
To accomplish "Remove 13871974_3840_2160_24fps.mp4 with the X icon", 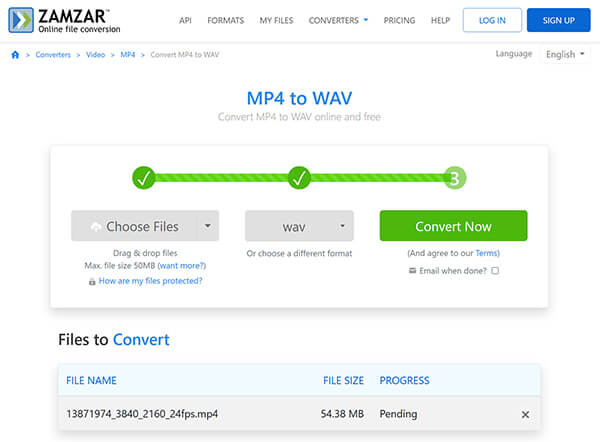I will tap(525, 414).
